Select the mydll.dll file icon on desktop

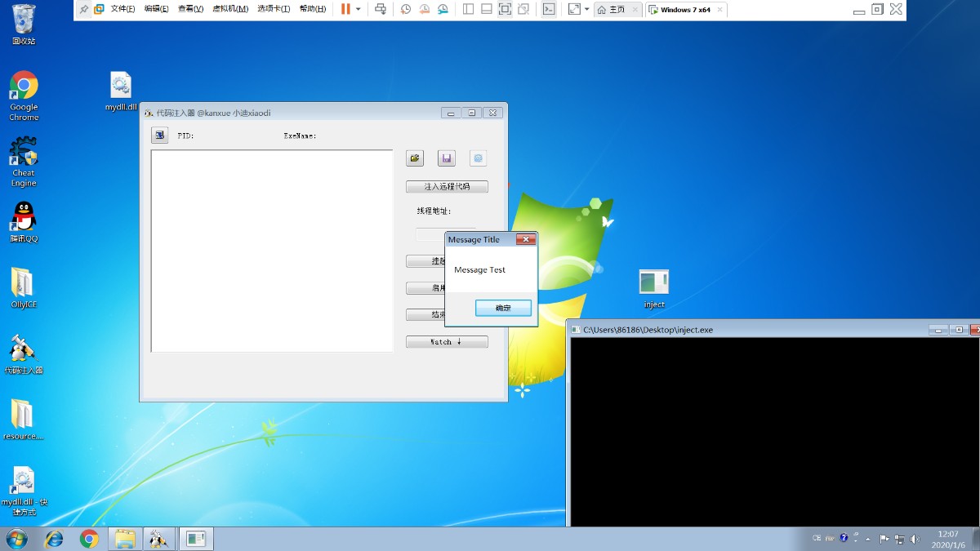(121, 91)
